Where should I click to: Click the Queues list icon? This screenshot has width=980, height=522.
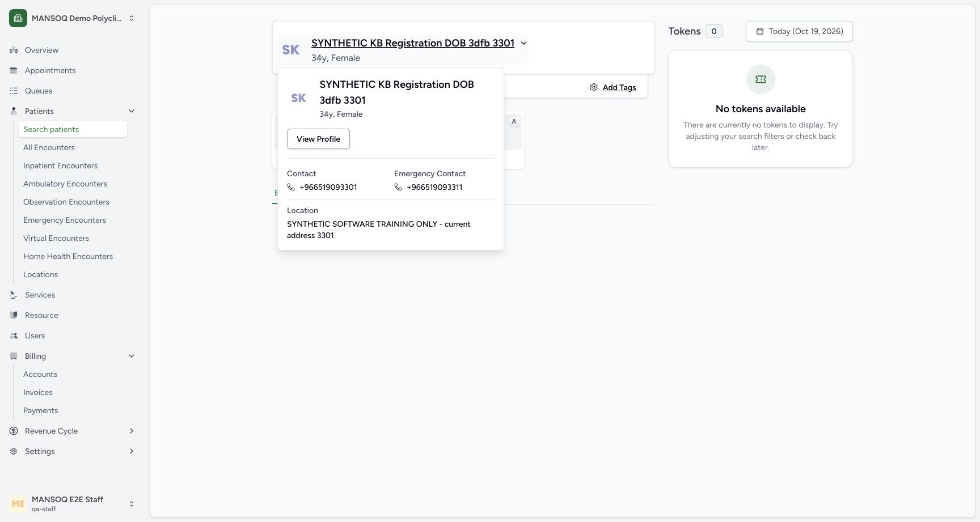(x=14, y=91)
